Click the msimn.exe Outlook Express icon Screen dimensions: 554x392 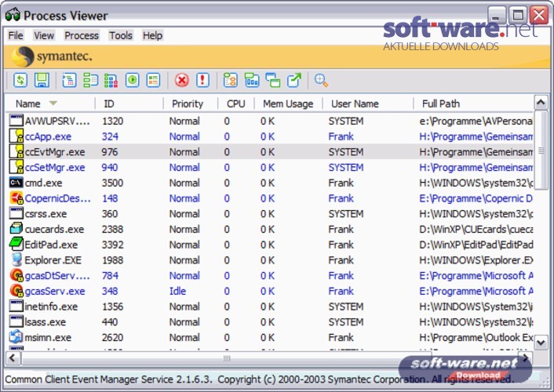pyautogui.click(x=16, y=337)
